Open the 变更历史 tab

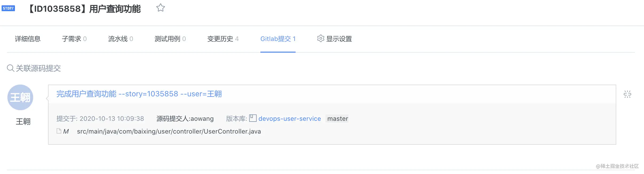223,39
